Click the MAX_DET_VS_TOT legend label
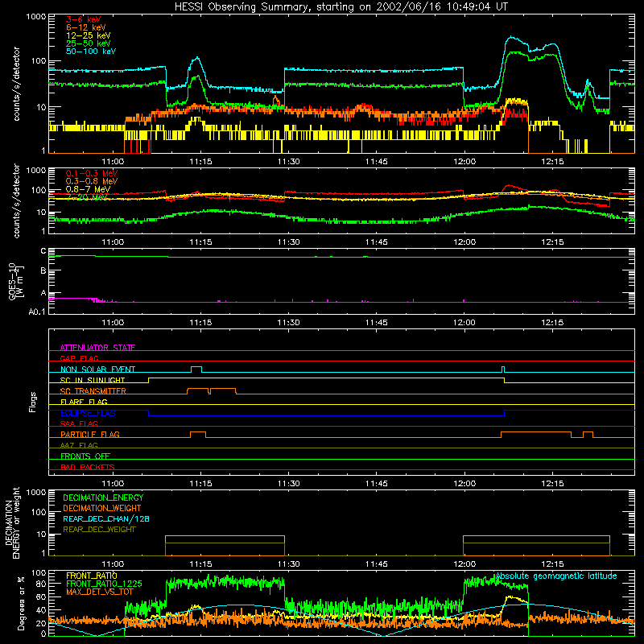644x644 pixels. 99,592
